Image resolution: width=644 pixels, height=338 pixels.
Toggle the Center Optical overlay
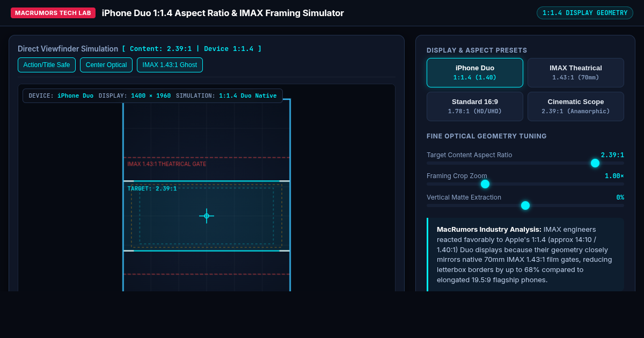(x=106, y=65)
